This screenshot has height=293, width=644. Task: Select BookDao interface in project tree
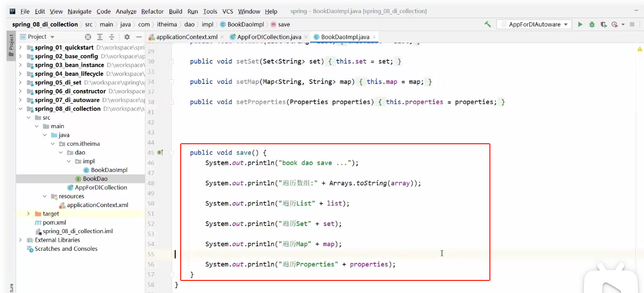[95, 178]
